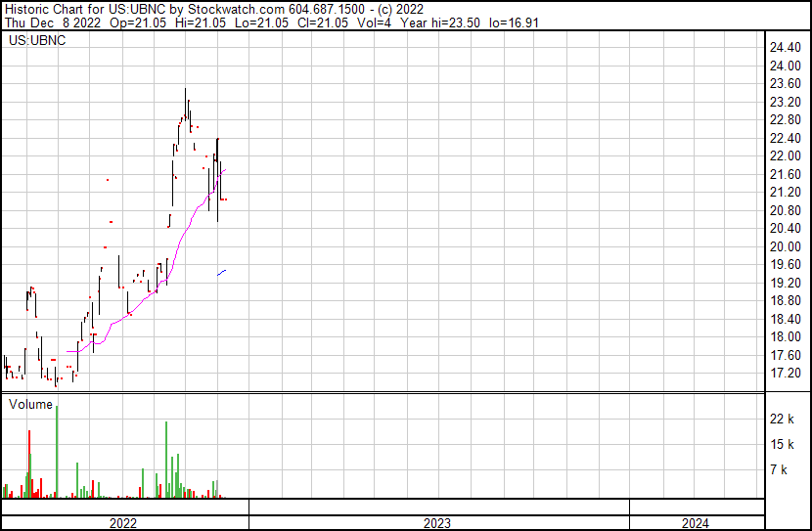This screenshot has width=812, height=531.
Task: Click the 'Hi=21.05' high value in header
Action: pyautogui.click(x=201, y=22)
